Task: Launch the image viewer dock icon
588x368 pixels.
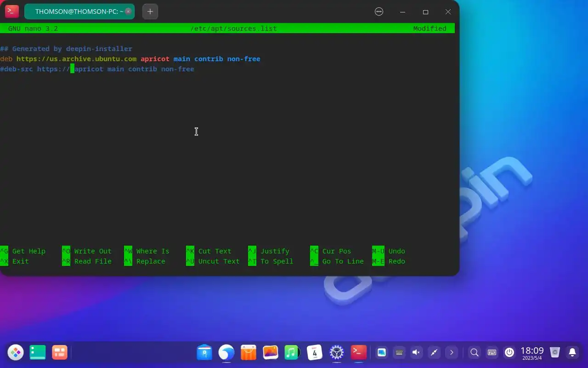Action: pyautogui.click(x=271, y=353)
